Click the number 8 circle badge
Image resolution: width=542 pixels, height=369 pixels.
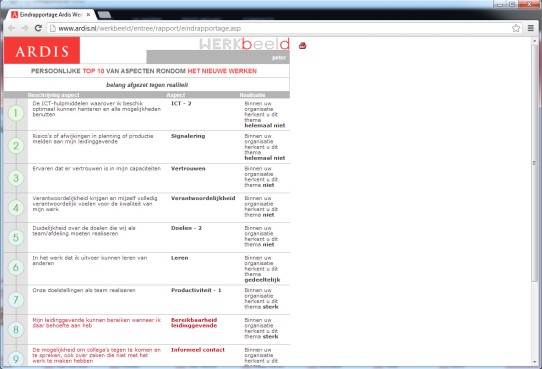pos(16,329)
